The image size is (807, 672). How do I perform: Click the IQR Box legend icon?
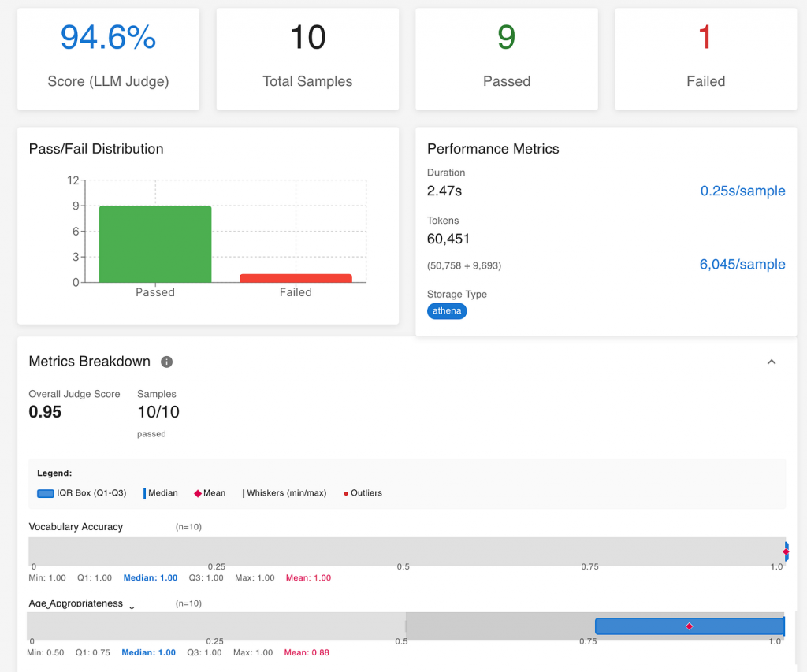(45, 493)
